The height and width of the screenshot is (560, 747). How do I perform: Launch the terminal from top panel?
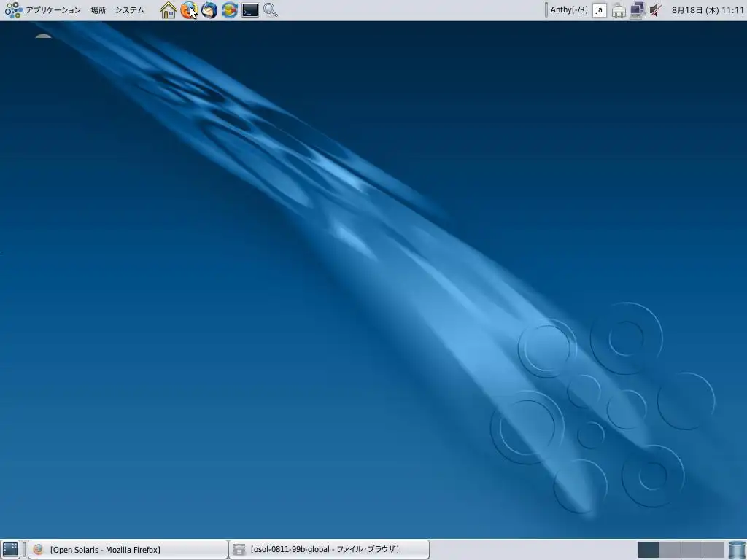pyautogui.click(x=250, y=10)
